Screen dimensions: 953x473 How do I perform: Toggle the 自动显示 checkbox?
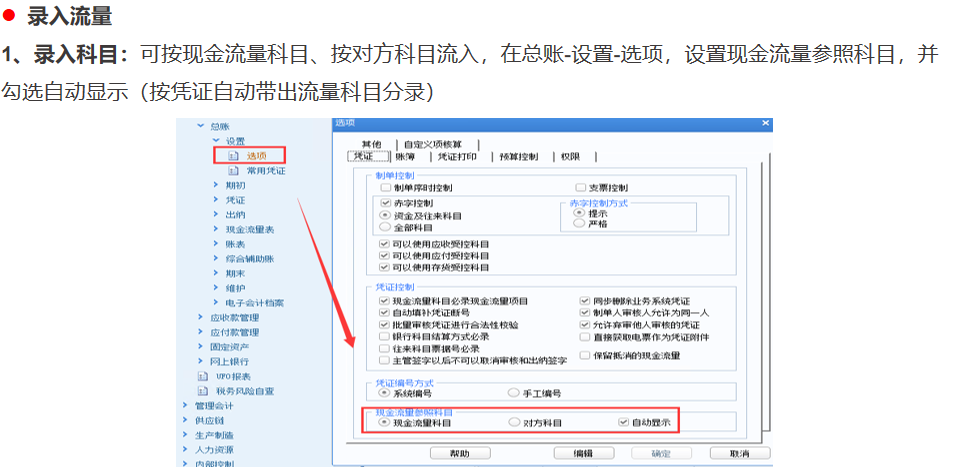point(622,422)
